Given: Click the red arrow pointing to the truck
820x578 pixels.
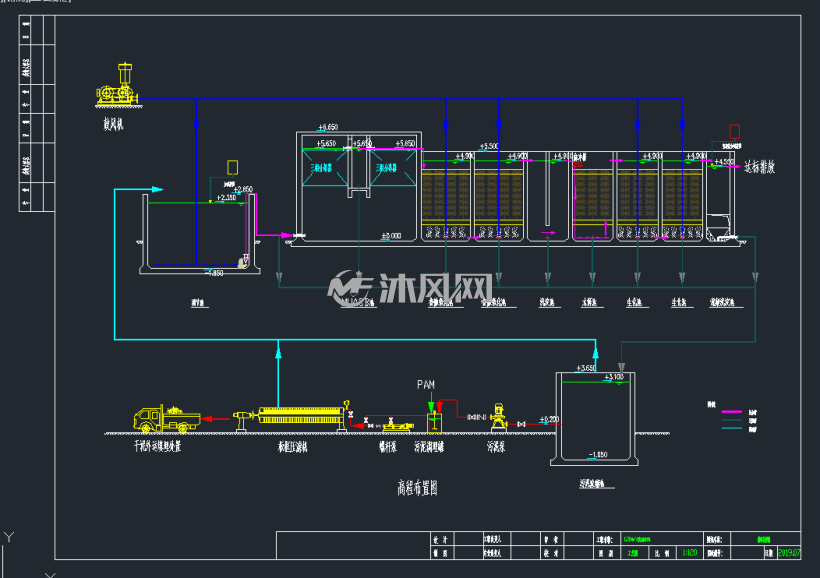Looking at the screenshot, I should [216, 418].
